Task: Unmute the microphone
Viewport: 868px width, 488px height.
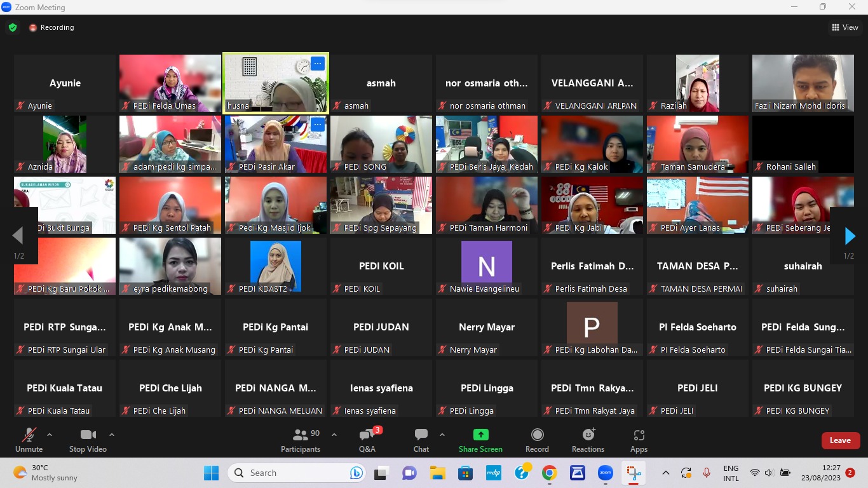Action: [29, 440]
